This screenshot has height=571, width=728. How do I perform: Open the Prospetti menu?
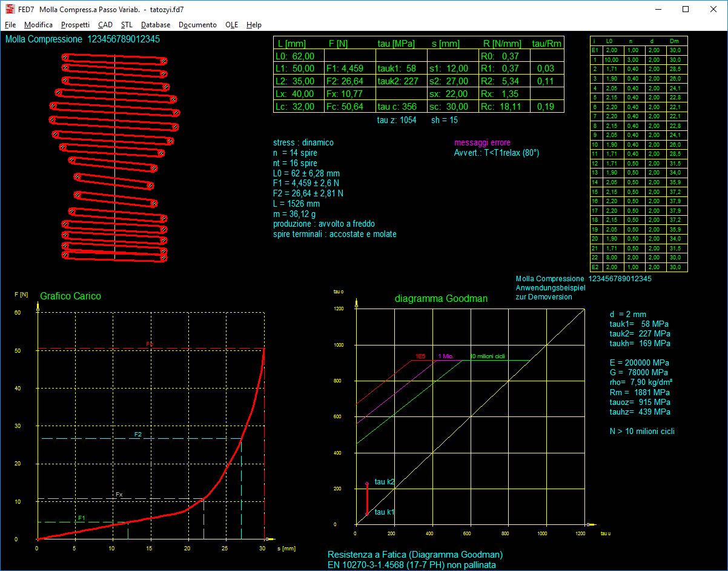point(75,25)
